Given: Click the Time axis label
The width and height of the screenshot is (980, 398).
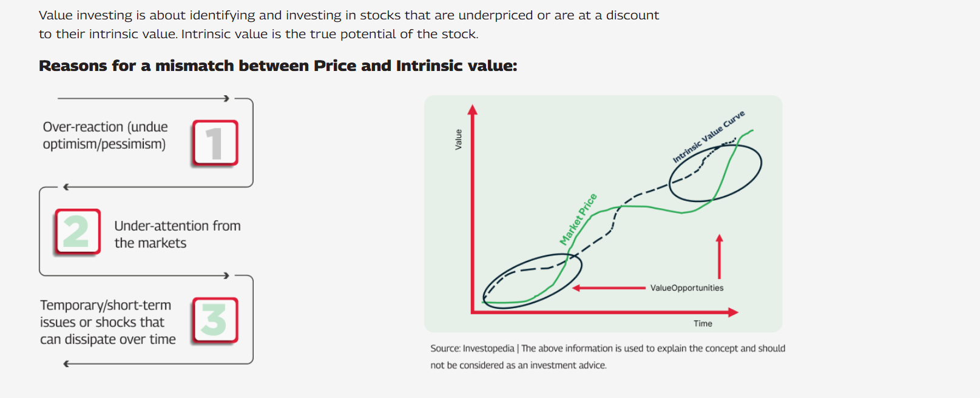Looking at the screenshot, I should pyautogui.click(x=703, y=323).
